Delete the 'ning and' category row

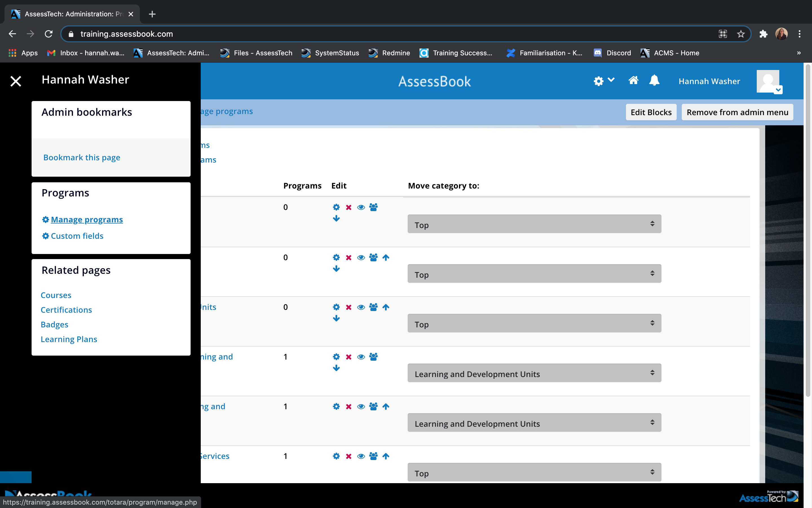click(348, 357)
